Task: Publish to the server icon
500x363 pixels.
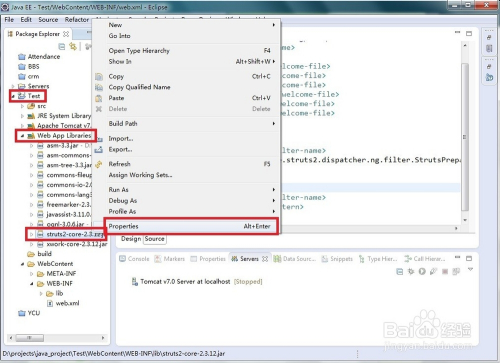Action: tap(456, 271)
